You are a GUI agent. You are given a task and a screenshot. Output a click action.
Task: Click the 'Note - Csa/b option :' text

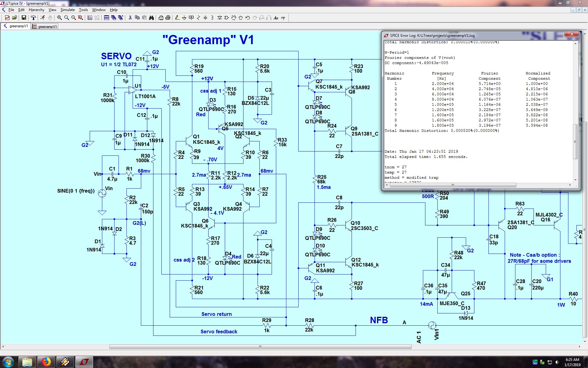(x=535, y=255)
